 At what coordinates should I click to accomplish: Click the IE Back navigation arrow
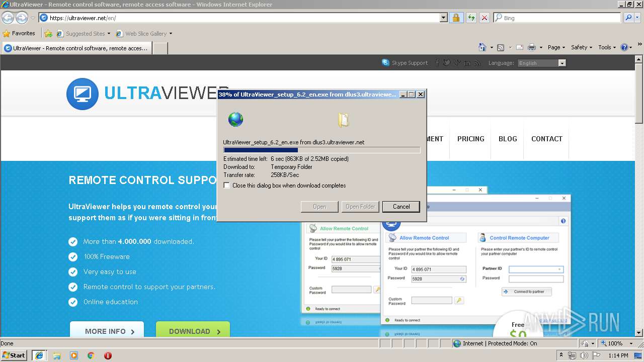8,18
